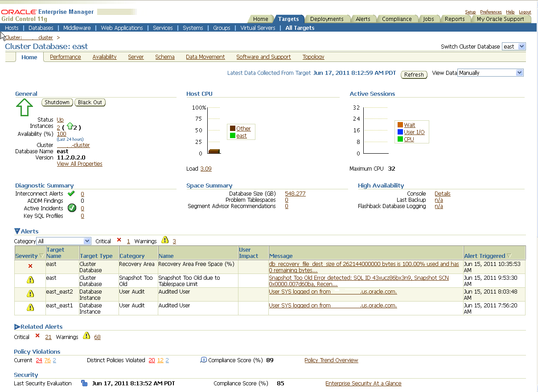Click the green Interconnect Alerts checkmark icon
This screenshot has width=538, height=392.
pyautogui.click(x=71, y=194)
